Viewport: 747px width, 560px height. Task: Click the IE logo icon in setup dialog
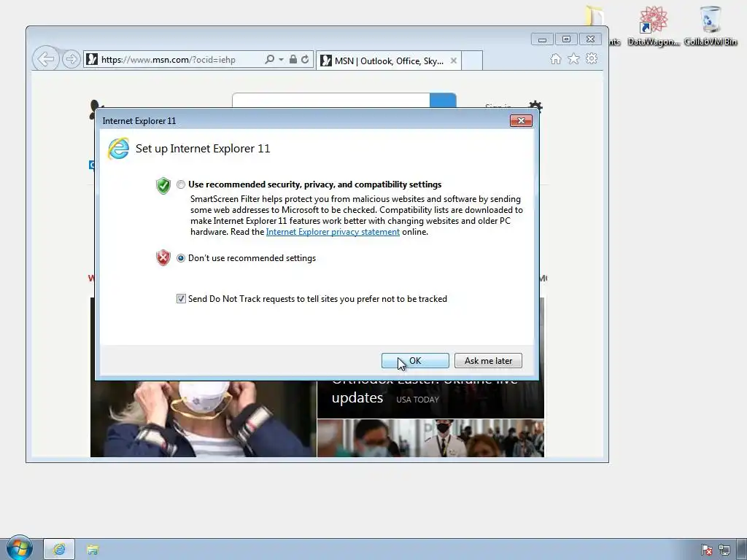click(x=118, y=149)
